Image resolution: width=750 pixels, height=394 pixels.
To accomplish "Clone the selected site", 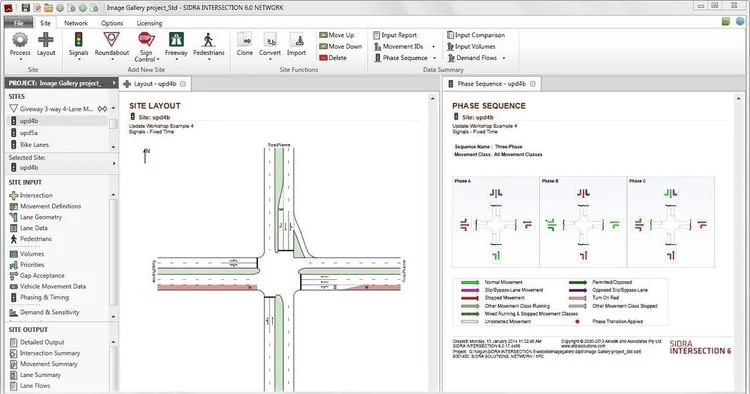I will pos(244,44).
